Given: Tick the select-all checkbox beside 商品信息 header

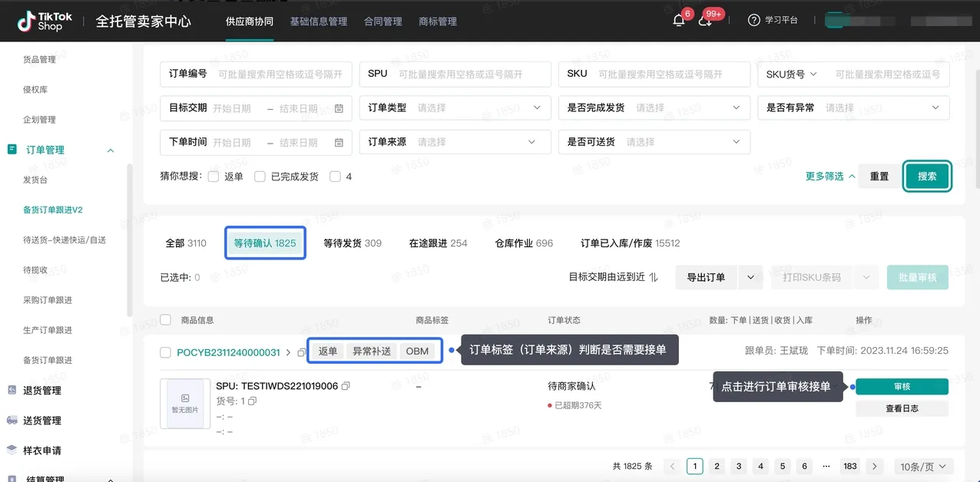Looking at the screenshot, I should (165, 319).
